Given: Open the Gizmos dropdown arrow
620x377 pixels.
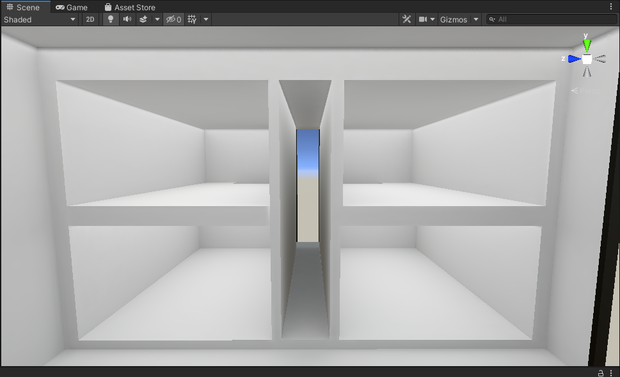Looking at the screenshot, I should point(476,19).
